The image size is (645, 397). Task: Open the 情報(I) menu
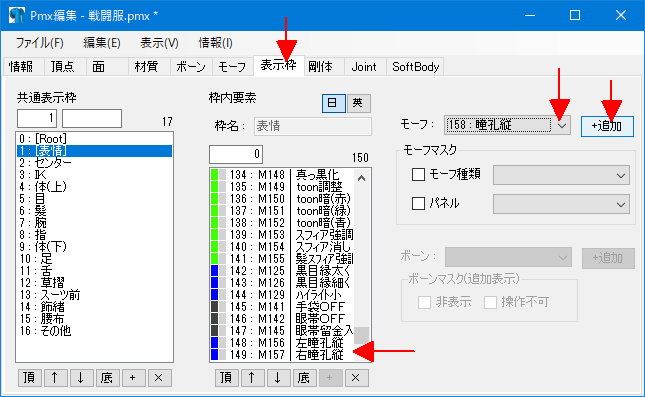click(215, 43)
